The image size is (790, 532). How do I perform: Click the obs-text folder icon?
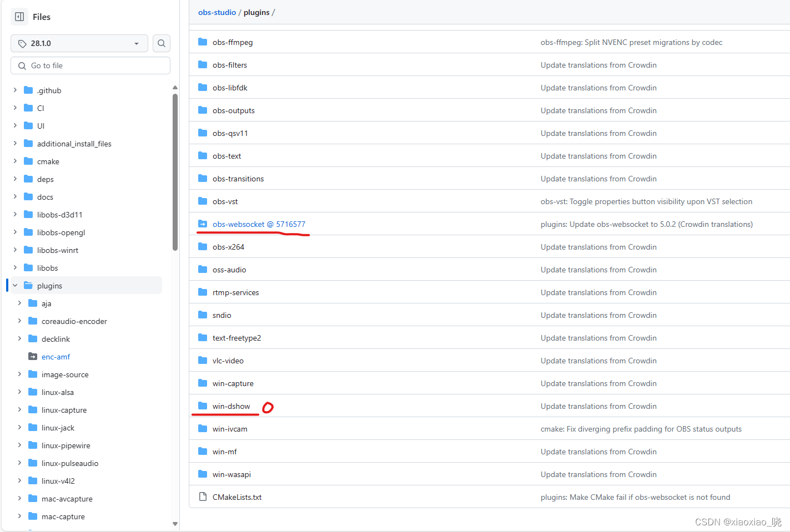click(203, 155)
